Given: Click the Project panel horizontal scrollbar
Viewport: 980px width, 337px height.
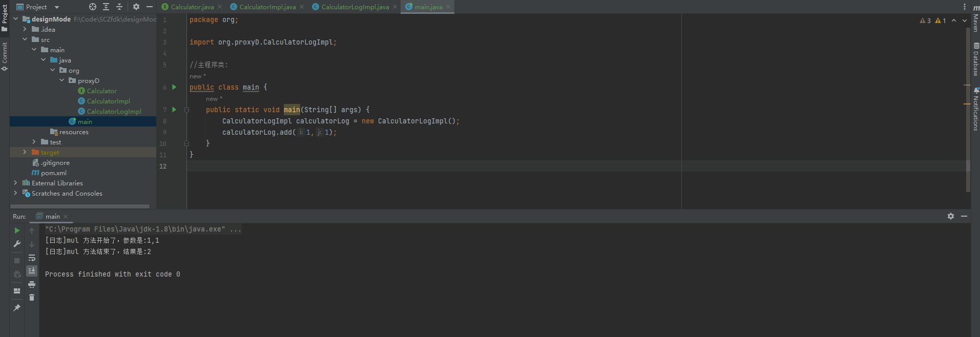Looking at the screenshot, I should tap(80, 206).
